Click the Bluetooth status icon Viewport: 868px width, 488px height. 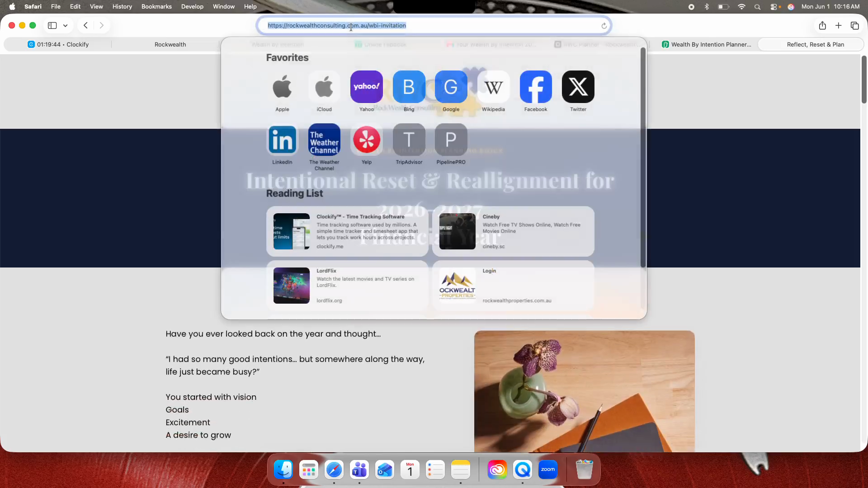pos(707,7)
